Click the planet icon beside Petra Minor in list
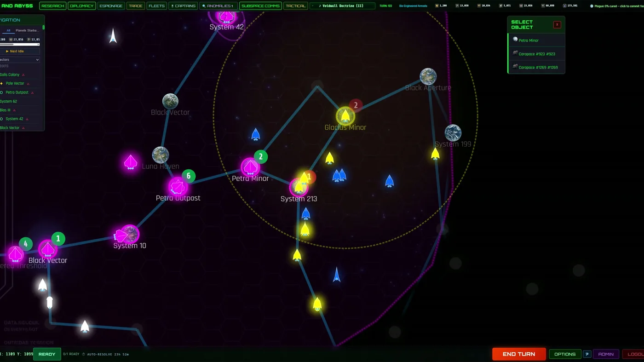This screenshot has height=362, width=644. coord(515,40)
